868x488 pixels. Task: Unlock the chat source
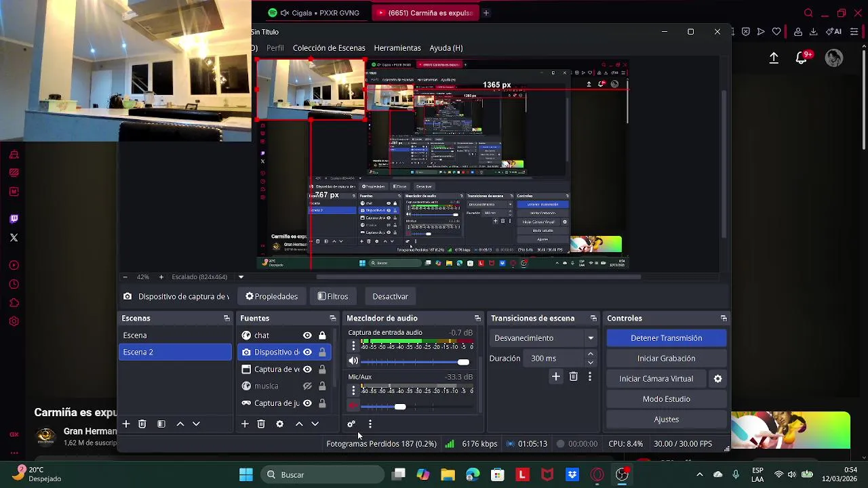point(322,335)
